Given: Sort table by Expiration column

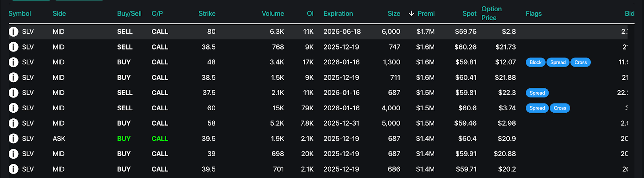Looking at the screenshot, I should point(338,13).
